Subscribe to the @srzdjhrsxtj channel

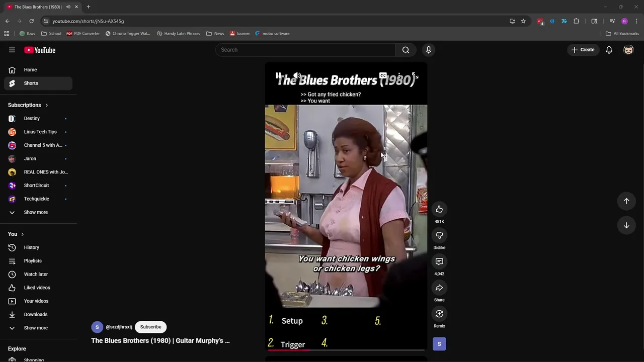point(150,327)
